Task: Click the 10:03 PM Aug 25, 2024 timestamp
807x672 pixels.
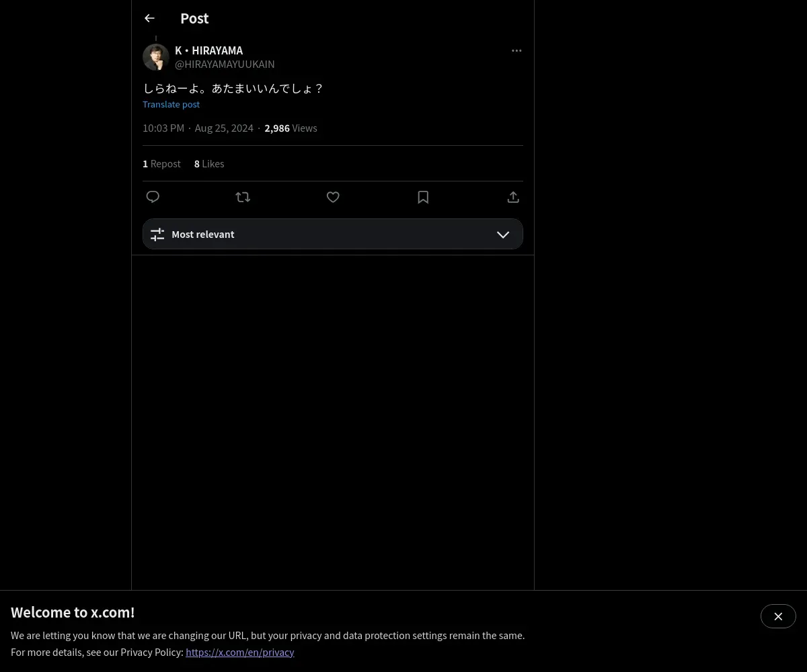Action: (198, 128)
